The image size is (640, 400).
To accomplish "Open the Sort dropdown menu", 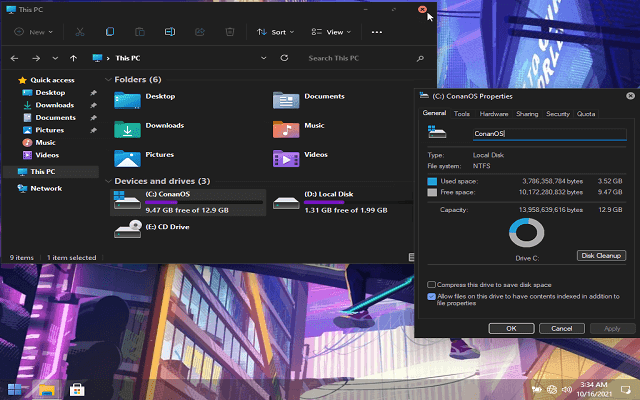I will coord(276,32).
